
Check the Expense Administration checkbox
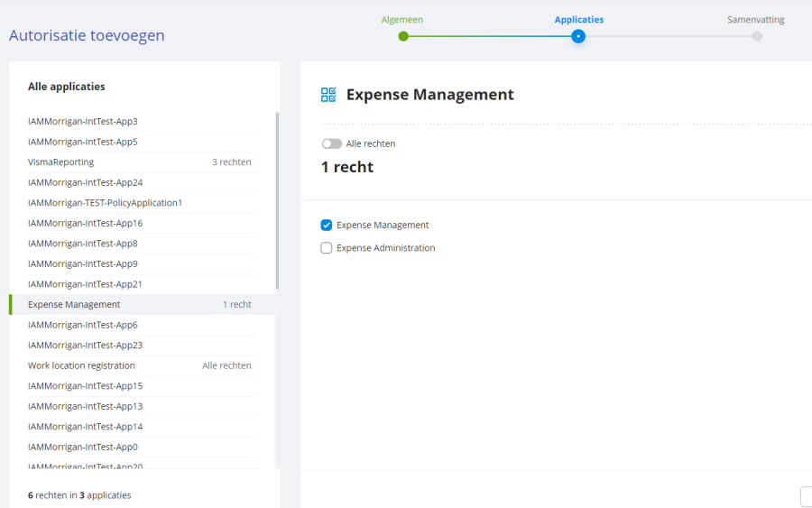click(327, 247)
